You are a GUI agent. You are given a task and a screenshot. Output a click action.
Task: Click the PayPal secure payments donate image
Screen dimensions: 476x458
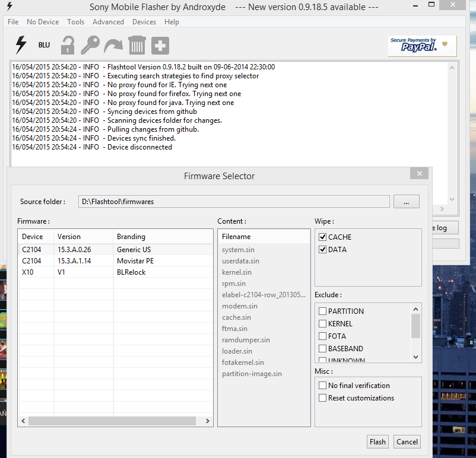click(422, 46)
